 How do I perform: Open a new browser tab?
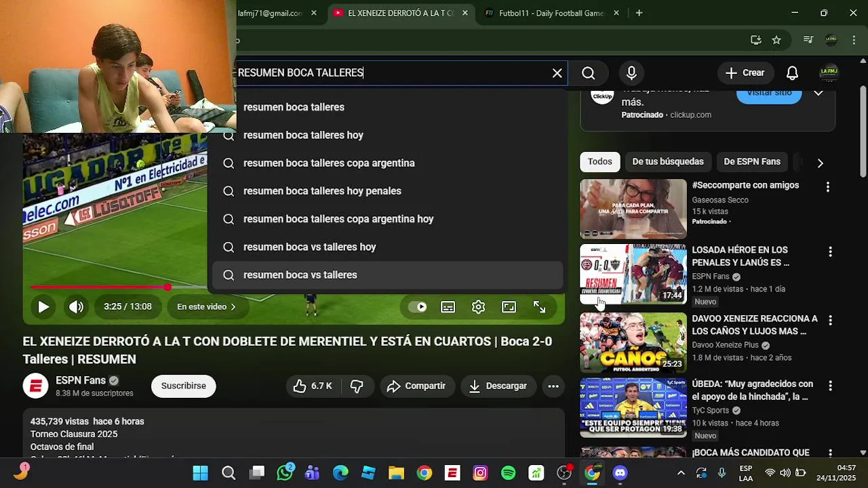[639, 13]
